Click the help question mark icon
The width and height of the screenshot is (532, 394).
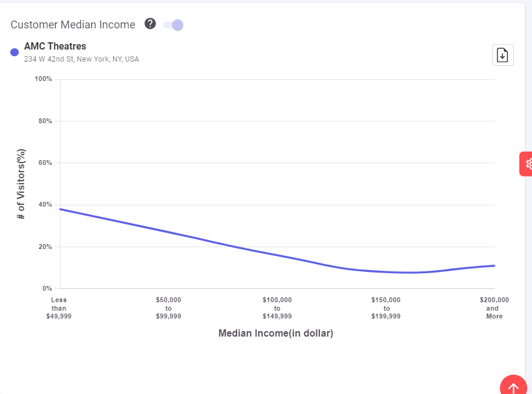click(151, 24)
